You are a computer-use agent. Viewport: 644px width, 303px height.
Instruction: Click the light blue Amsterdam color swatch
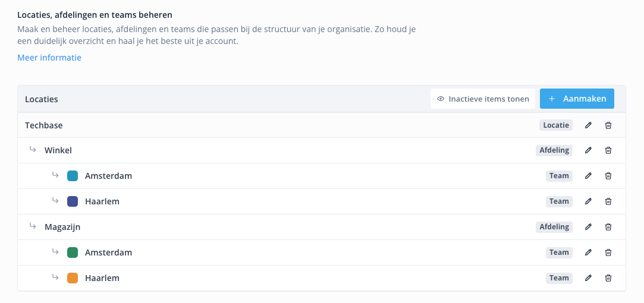[x=73, y=176]
